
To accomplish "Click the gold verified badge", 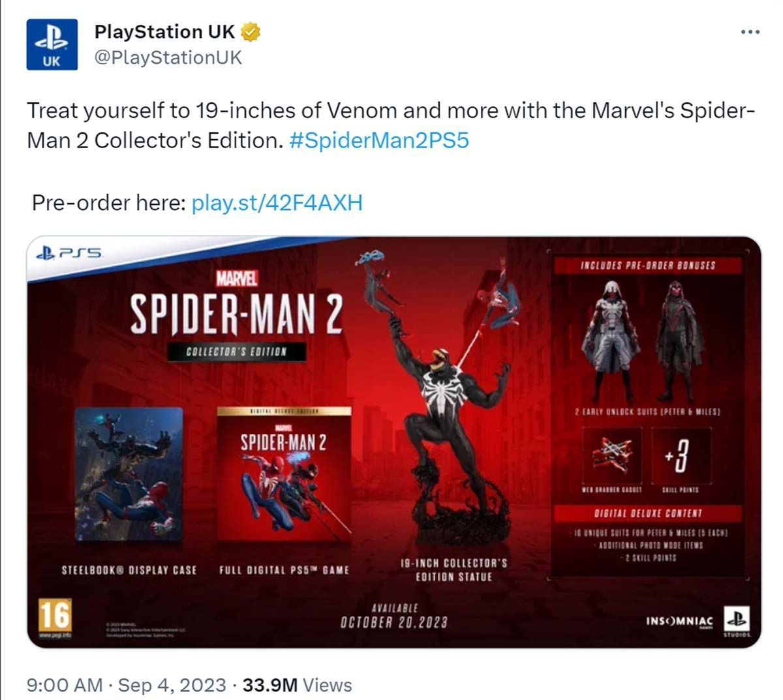I will [251, 32].
